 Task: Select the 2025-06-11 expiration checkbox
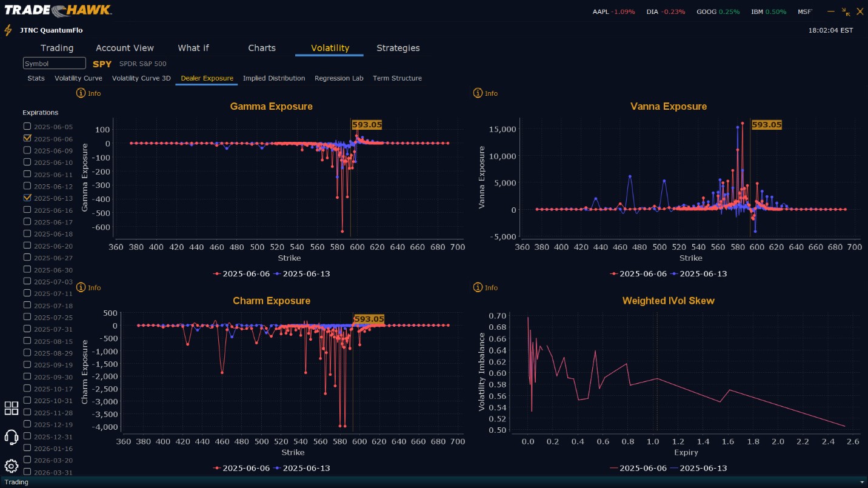27,174
